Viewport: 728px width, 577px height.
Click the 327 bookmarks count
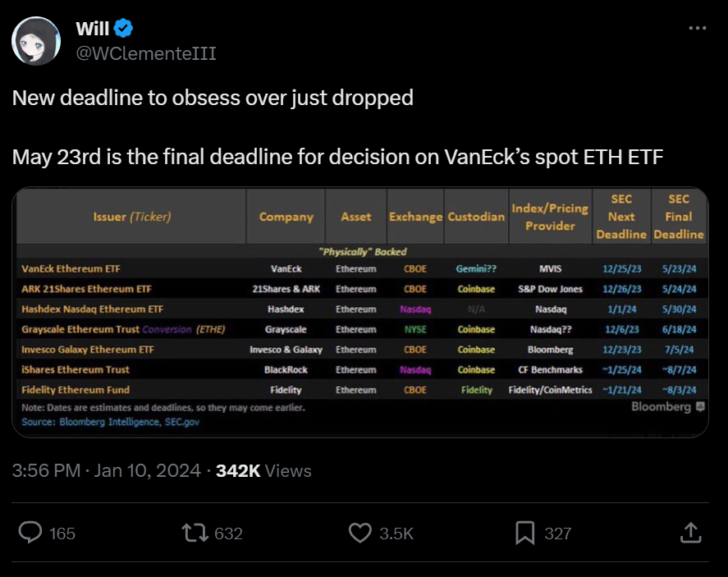click(558, 533)
